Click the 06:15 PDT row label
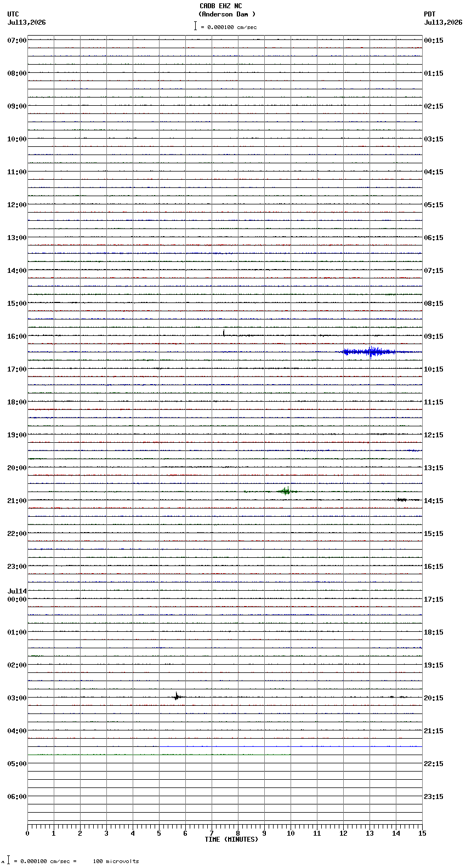The height and width of the screenshot is (868, 466). (434, 238)
